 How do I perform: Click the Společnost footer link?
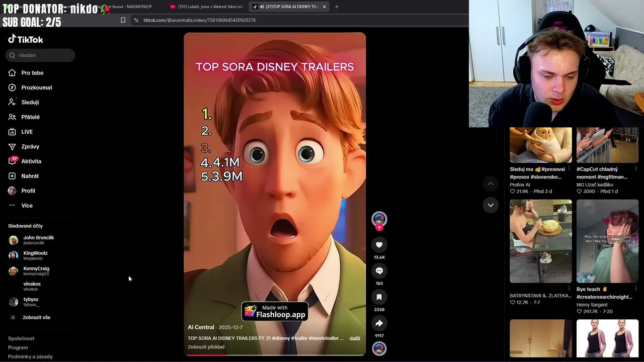point(21,339)
